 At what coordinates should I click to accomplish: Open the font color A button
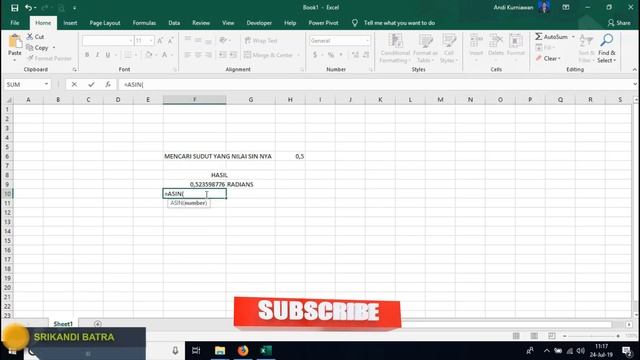pos(164,55)
